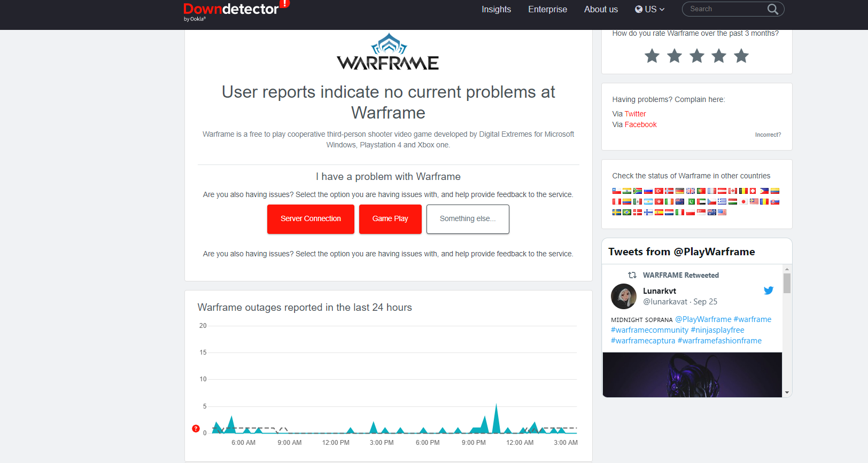The width and height of the screenshot is (868, 463).
Task: Select the Malaysia flag
Action: tap(754, 201)
